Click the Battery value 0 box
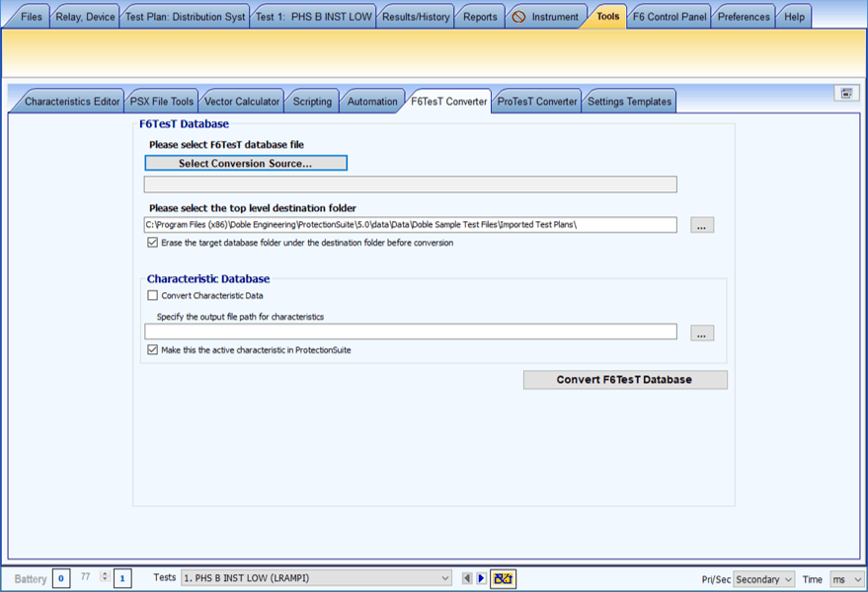This screenshot has height=592, width=868. (61, 579)
